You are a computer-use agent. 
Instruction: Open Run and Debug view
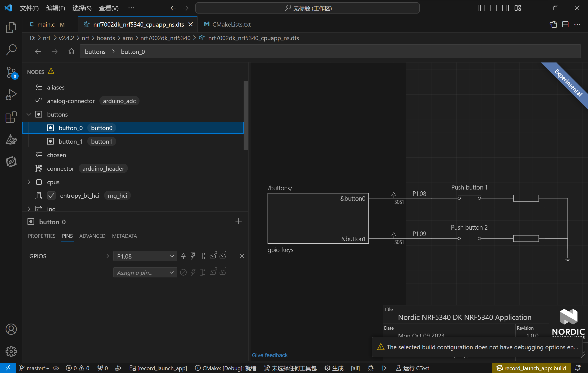(x=11, y=95)
